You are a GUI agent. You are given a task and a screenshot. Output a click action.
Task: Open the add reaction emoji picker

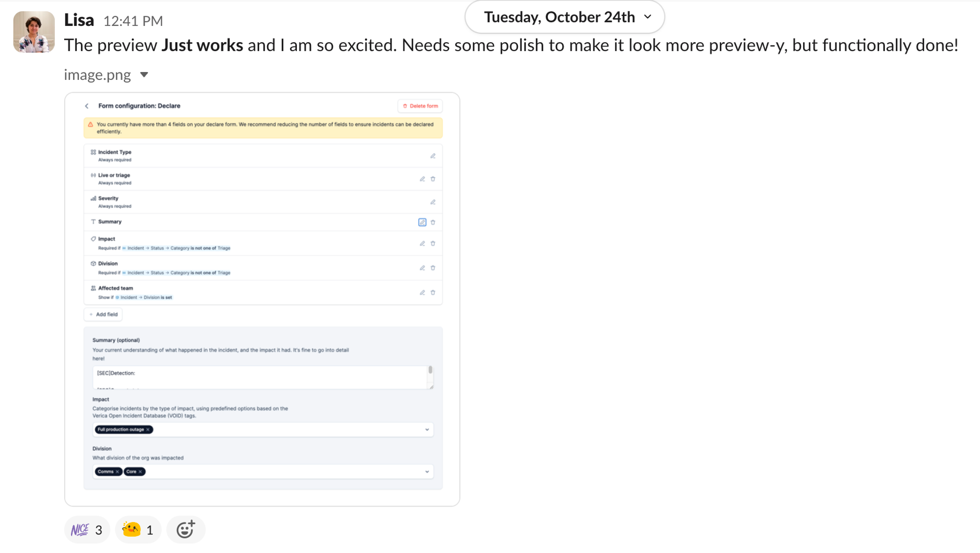pyautogui.click(x=186, y=529)
